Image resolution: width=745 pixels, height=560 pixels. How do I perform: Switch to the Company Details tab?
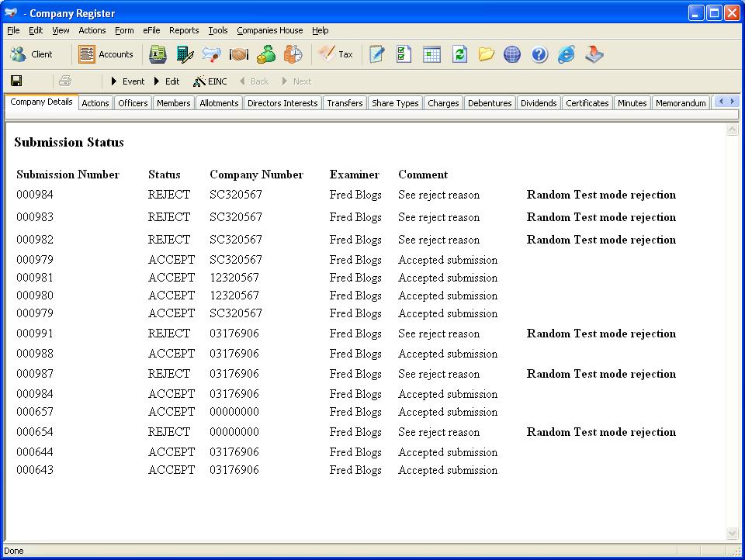[41, 102]
